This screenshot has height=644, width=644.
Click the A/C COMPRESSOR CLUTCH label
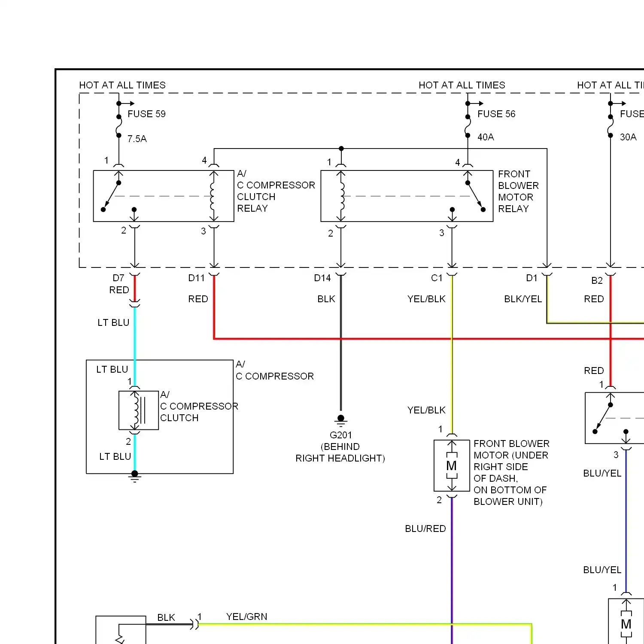click(199, 406)
